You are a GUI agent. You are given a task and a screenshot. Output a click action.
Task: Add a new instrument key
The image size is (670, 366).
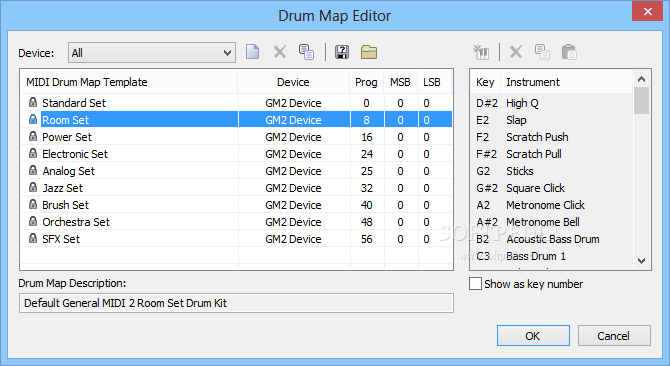(481, 52)
